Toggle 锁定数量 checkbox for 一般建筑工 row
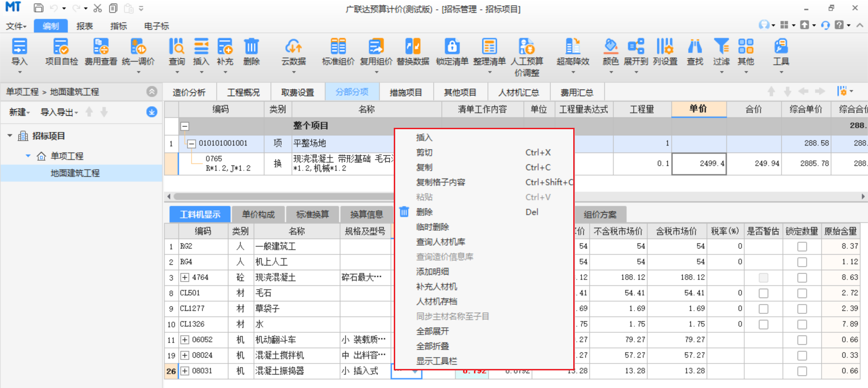This screenshot has height=388, width=868. click(x=802, y=247)
